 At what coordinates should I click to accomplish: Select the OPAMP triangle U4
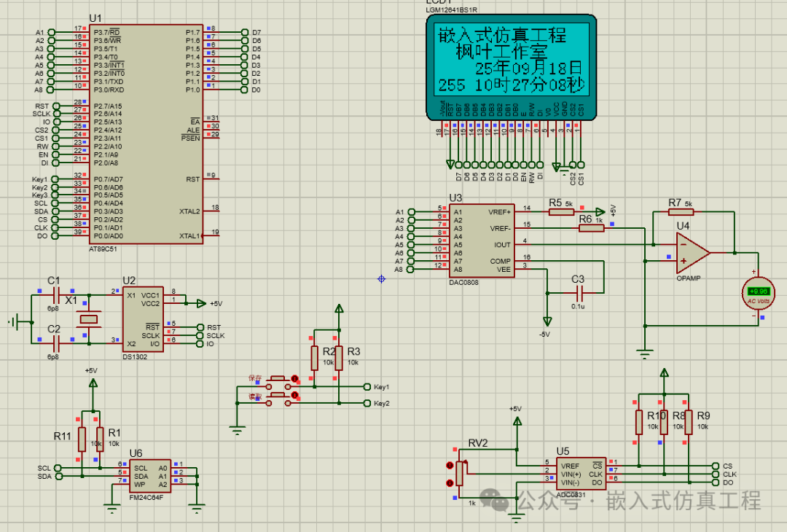coord(693,253)
